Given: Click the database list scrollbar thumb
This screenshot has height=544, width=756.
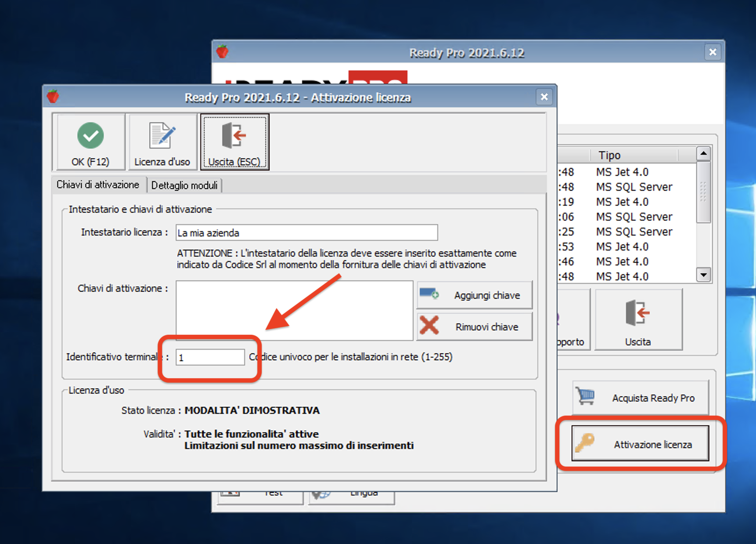Looking at the screenshot, I should 703,192.
